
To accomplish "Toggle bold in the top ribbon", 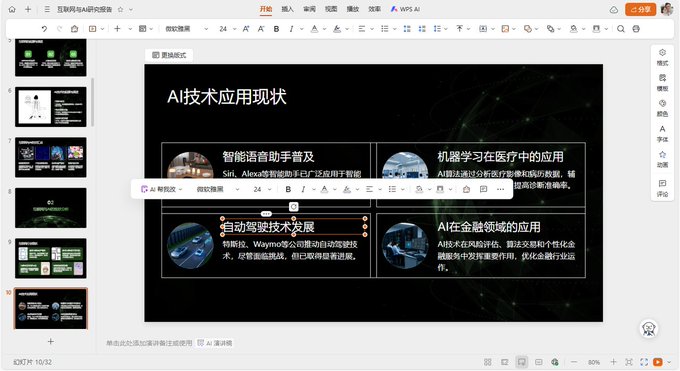I will [x=276, y=29].
